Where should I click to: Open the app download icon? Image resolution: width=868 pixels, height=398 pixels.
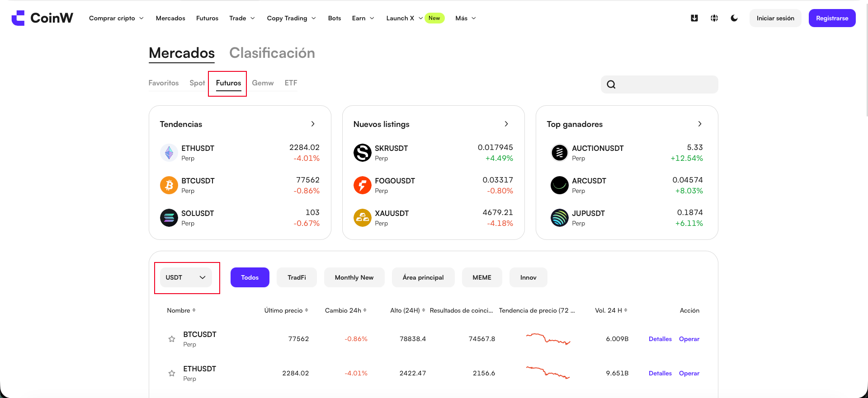coord(694,18)
